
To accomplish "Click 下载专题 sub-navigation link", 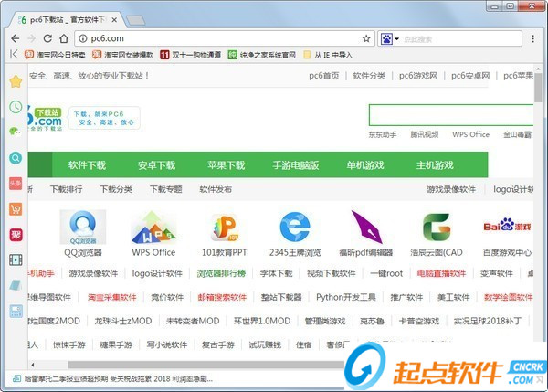I will (x=166, y=189).
